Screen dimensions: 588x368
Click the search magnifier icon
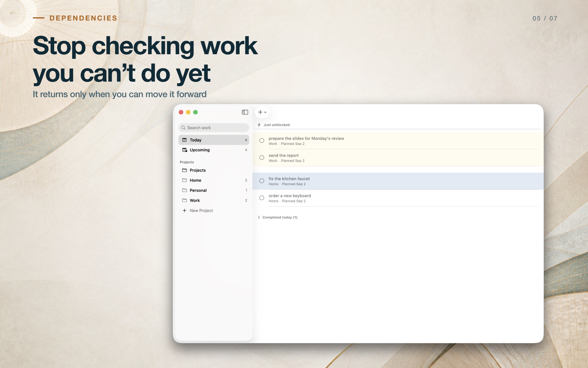pos(183,128)
